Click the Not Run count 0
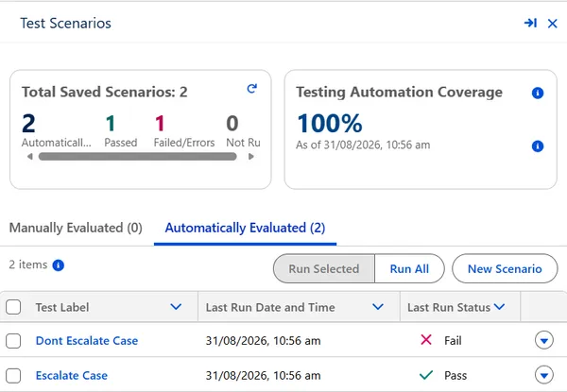567x392 pixels. pos(232,124)
